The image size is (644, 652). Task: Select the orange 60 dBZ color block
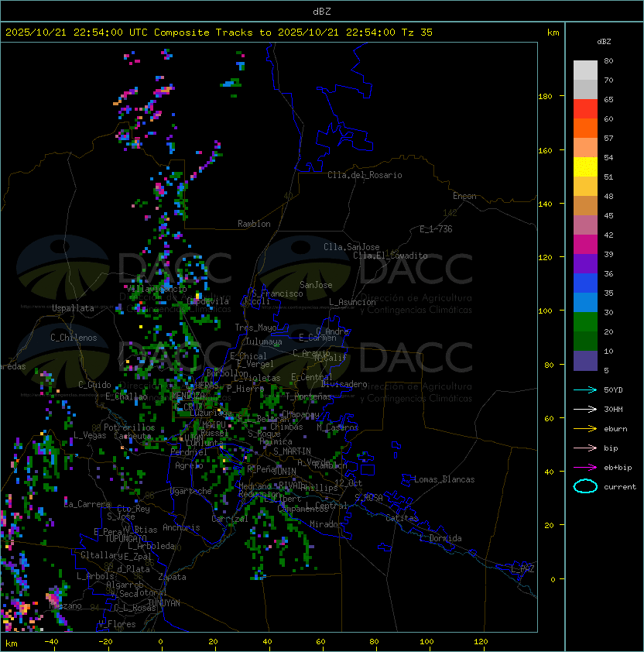(x=585, y=128)
